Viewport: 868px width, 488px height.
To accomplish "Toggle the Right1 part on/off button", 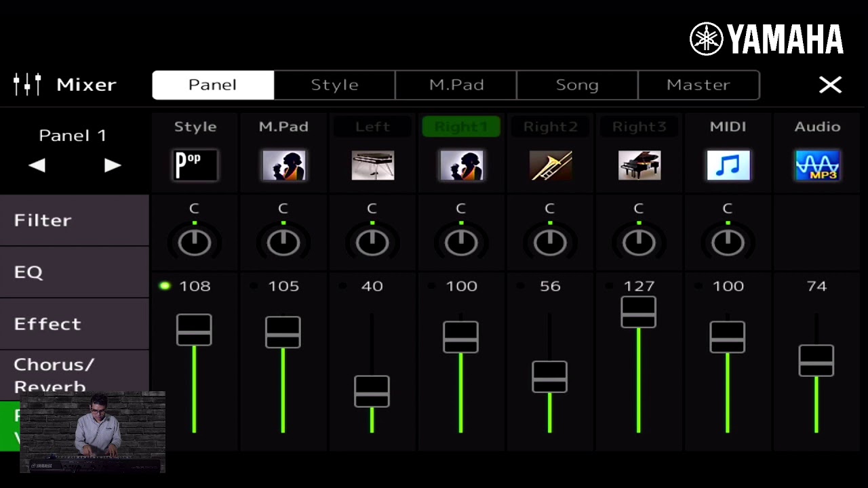I will pos(461,127).
